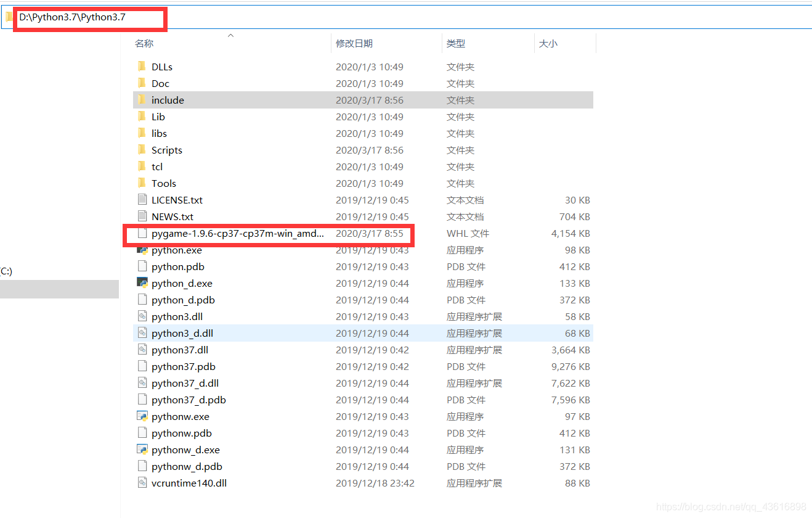The image size is (812, 518).
Task: Click the python.pdb file icon
Action: 142,266
